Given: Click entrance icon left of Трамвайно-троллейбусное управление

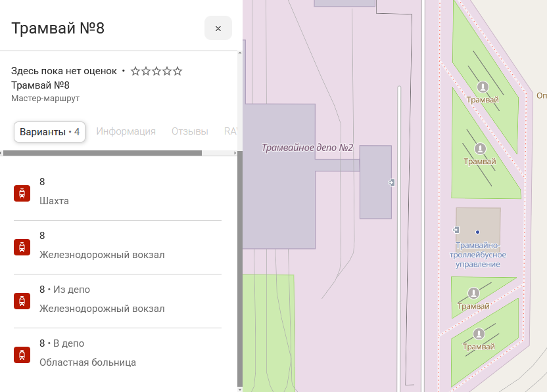Looking at the screenshot, I should click(456, 229).
